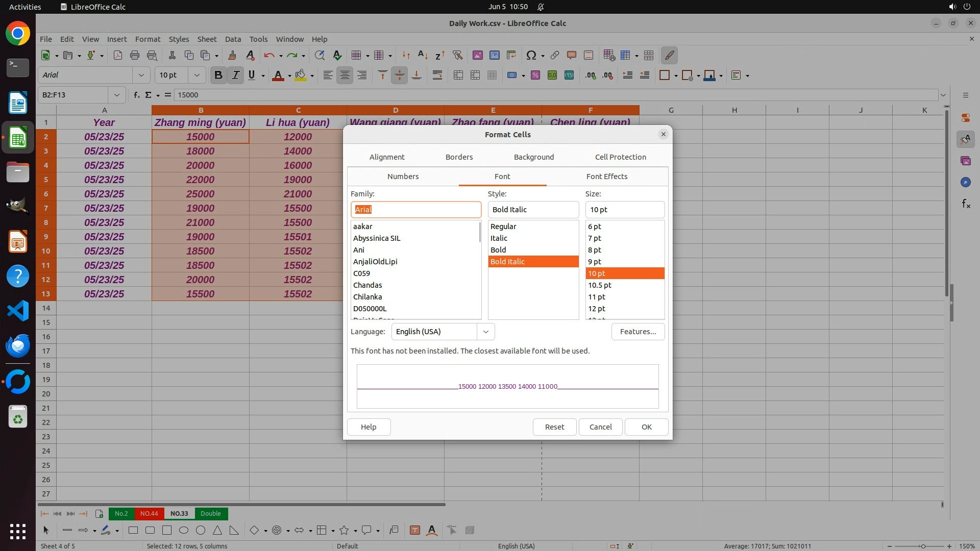Click the font color red swatch button
The height and width of the screenshot is (551, 980).
click(x=278, y=75)
